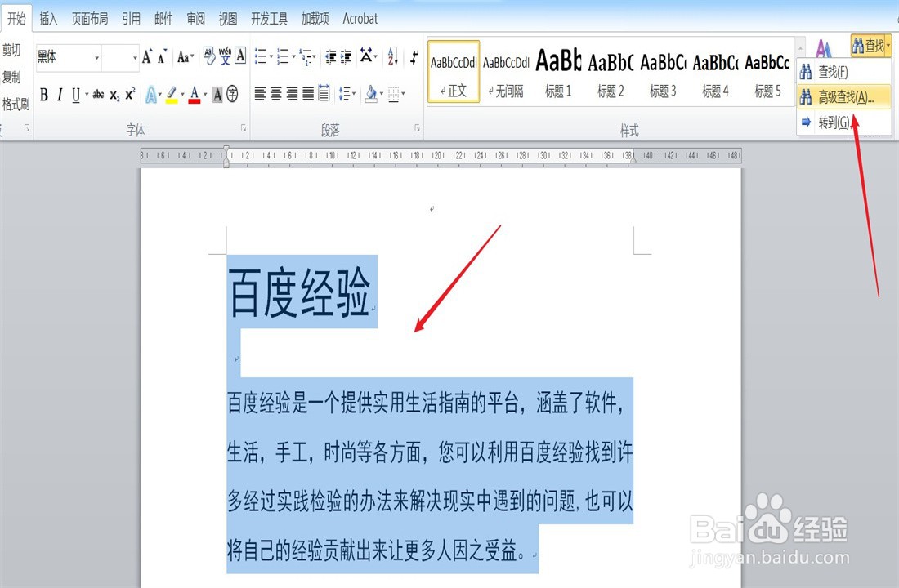Expand underline style dropdown arrow
899x588 pixels.
[x=87, y=95]
